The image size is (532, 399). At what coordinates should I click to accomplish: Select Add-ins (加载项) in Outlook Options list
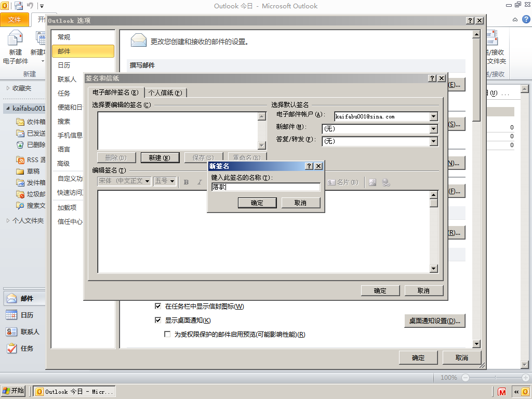pyautogui.click(x=68, y=208)
